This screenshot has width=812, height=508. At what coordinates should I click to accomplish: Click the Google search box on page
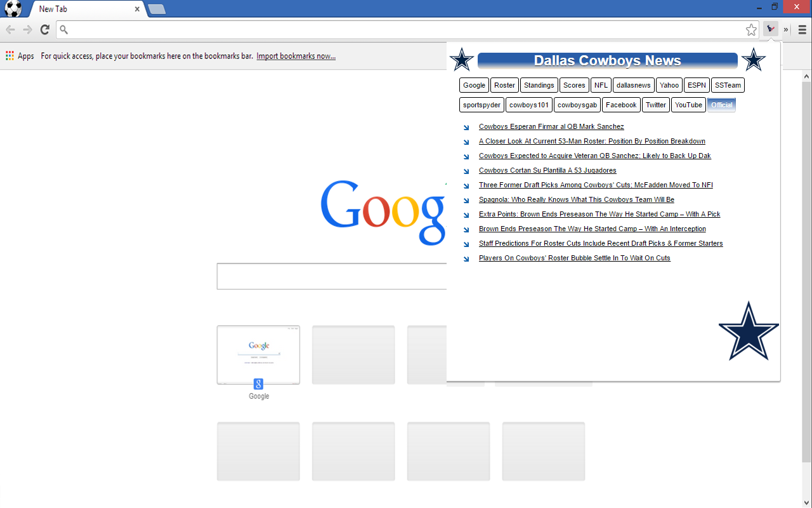point(331,276)
